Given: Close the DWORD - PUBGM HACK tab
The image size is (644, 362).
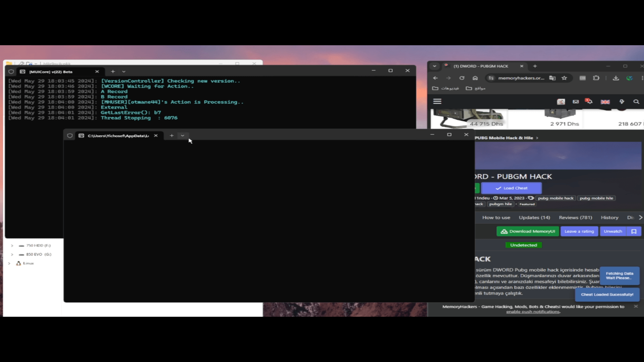Looking at the screenshot, I should tap(522, 66).
